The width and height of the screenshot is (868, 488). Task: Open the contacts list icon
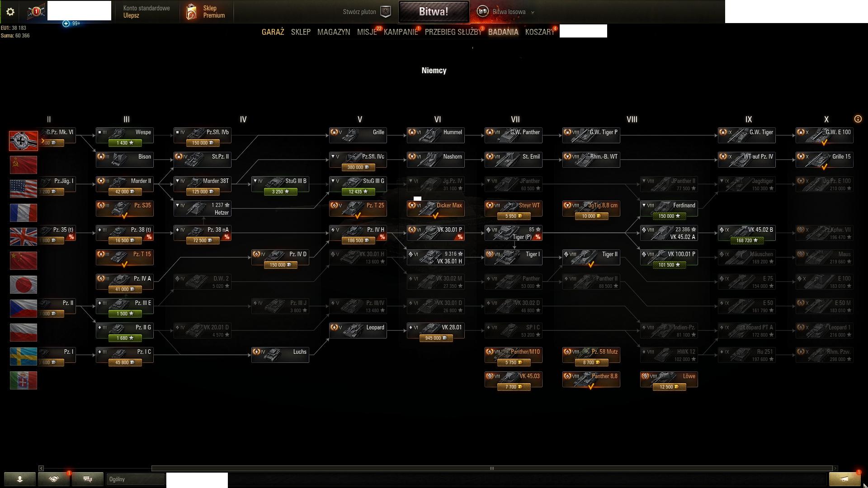click(x=20, y=479)
